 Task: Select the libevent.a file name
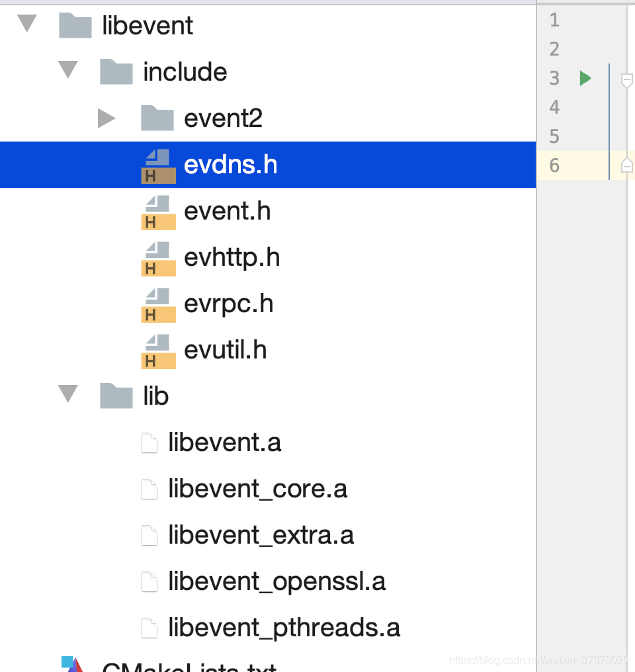(x=224, y=442)
